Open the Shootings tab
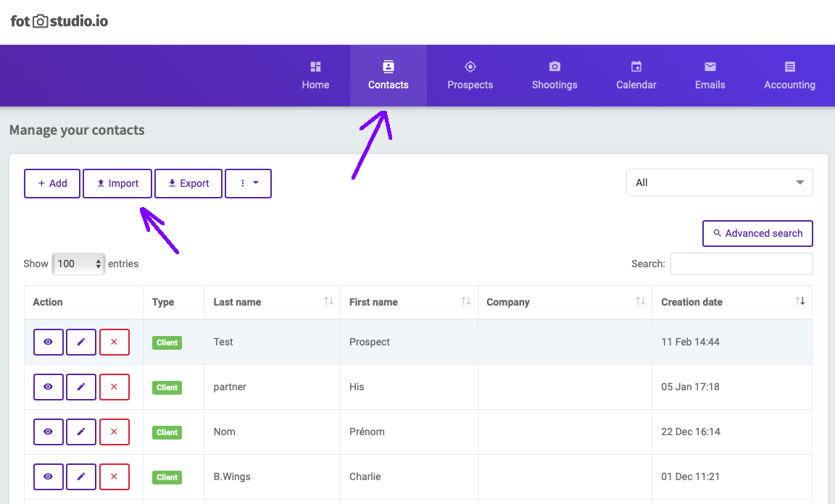 click(554, 75)
